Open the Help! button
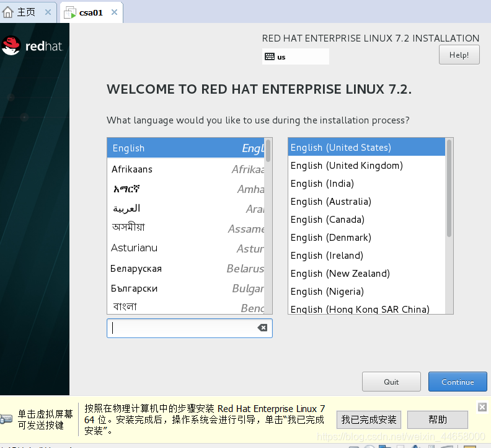Screen dimensions: 491x448 tap(459, 55)
